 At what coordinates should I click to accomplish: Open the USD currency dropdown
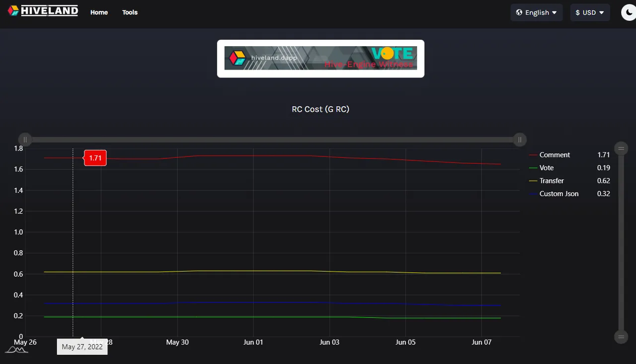click(x=590, y=12)
